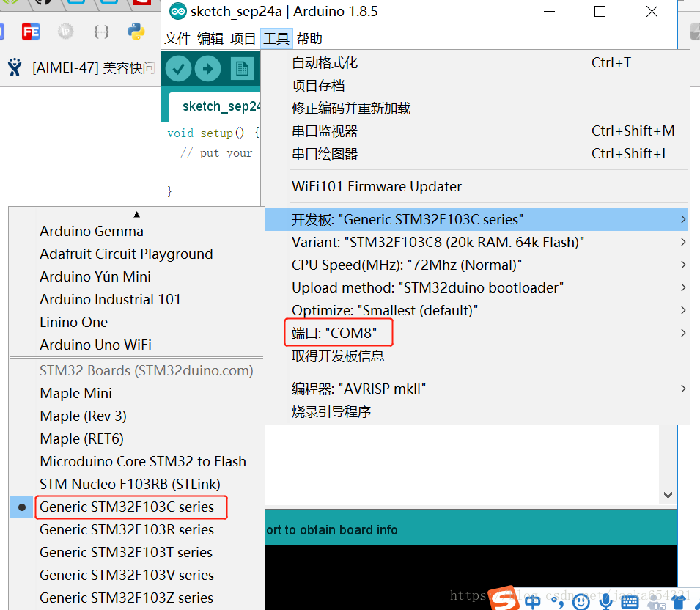Click the skin shirt icon in IME bar
Viewport: 700px width, 610px height.
(x=679, y=603)
